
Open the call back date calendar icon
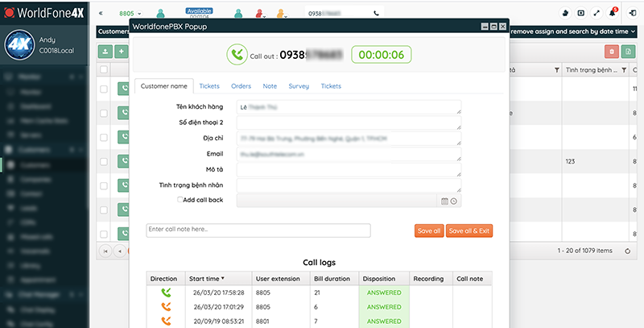444,201
